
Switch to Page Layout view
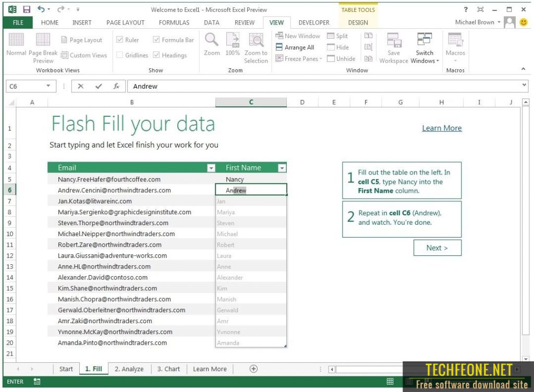(x=82, y=40)
